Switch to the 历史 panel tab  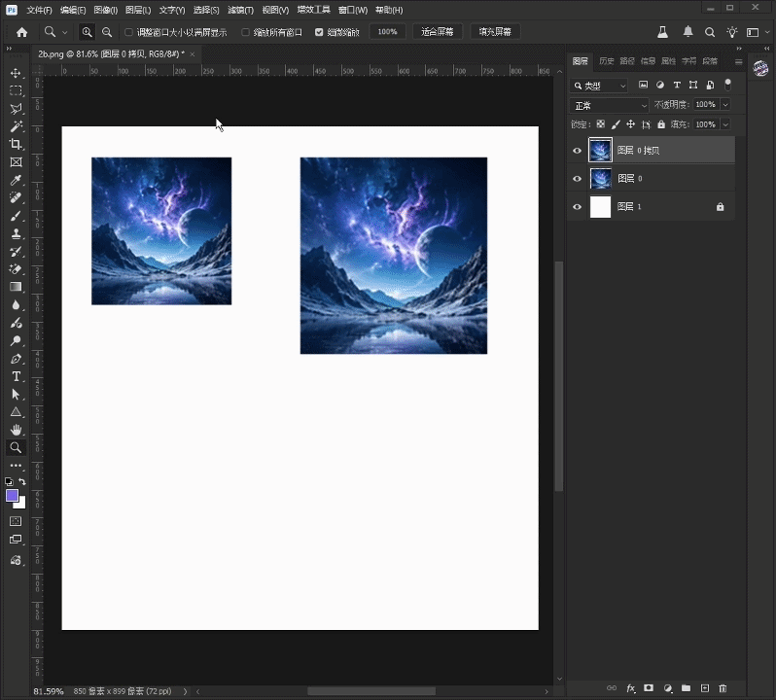[606, 61]
